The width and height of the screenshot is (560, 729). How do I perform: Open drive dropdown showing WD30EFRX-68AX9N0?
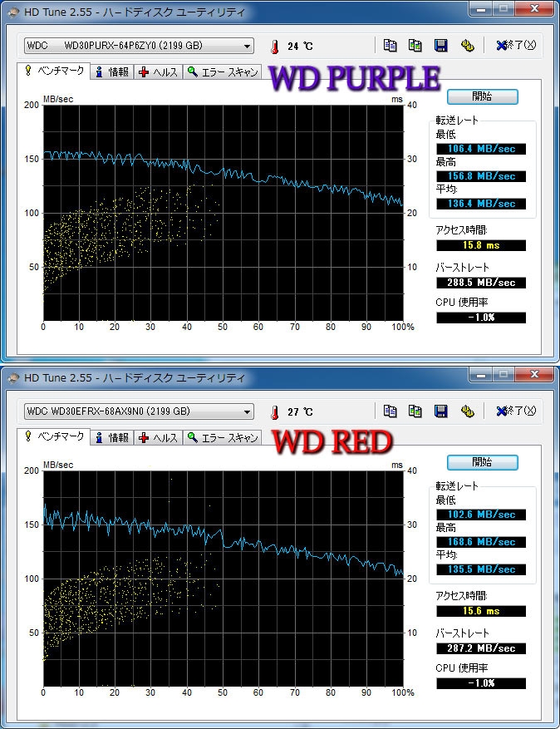139,411
